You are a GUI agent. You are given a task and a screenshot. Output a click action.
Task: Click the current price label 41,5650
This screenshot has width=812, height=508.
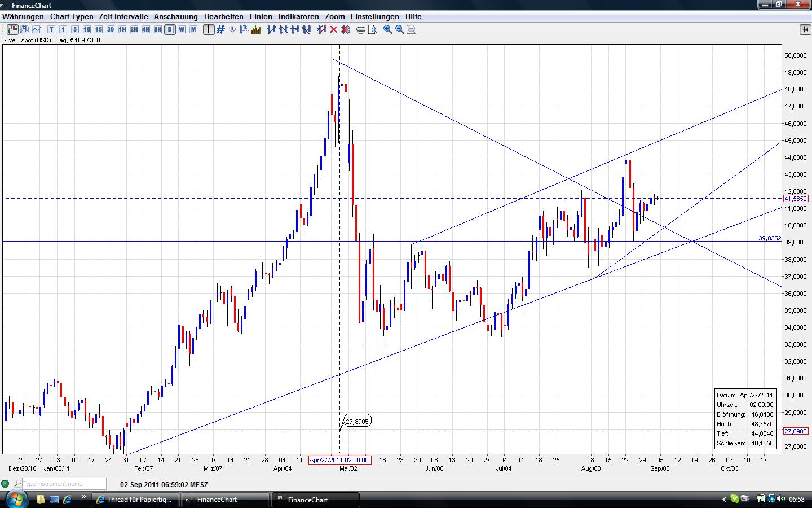tap(796, 199)
